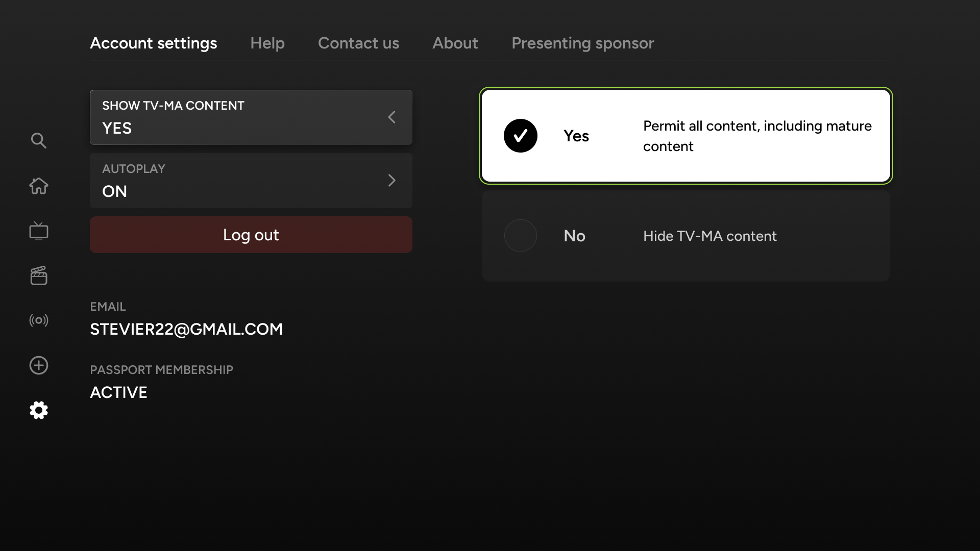
Task: Open the TV shows icon in sidebar
Action: [x=39, y=231]
